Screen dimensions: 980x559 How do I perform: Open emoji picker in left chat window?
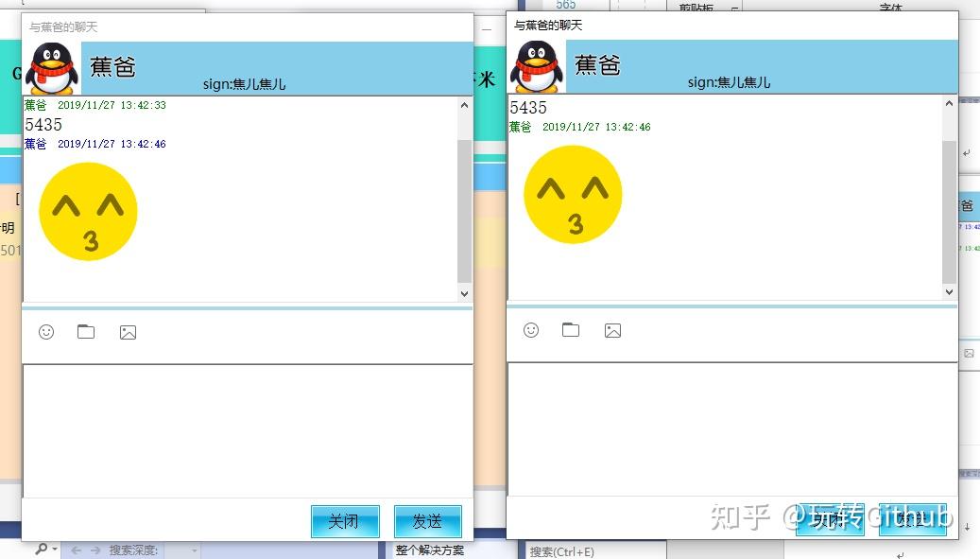click(46, 332)
